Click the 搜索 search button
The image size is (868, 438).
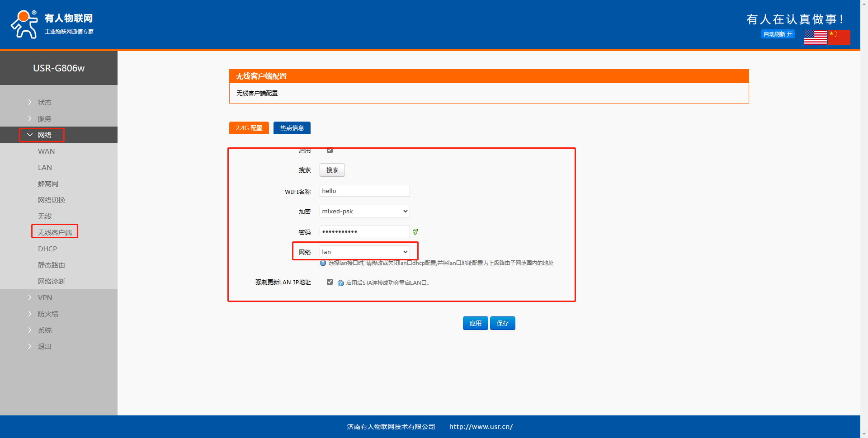tap(332, 170)
